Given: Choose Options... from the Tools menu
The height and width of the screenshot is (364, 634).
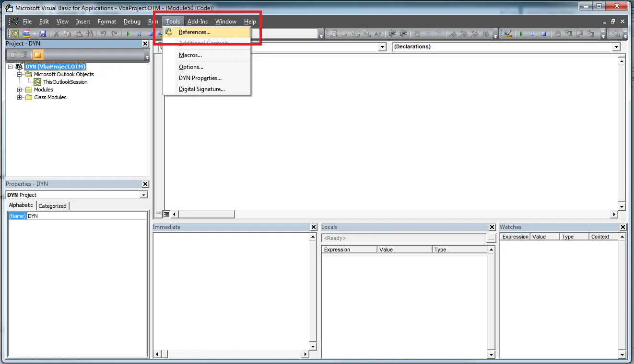Looking at the screenshot, I should [207, 67].
